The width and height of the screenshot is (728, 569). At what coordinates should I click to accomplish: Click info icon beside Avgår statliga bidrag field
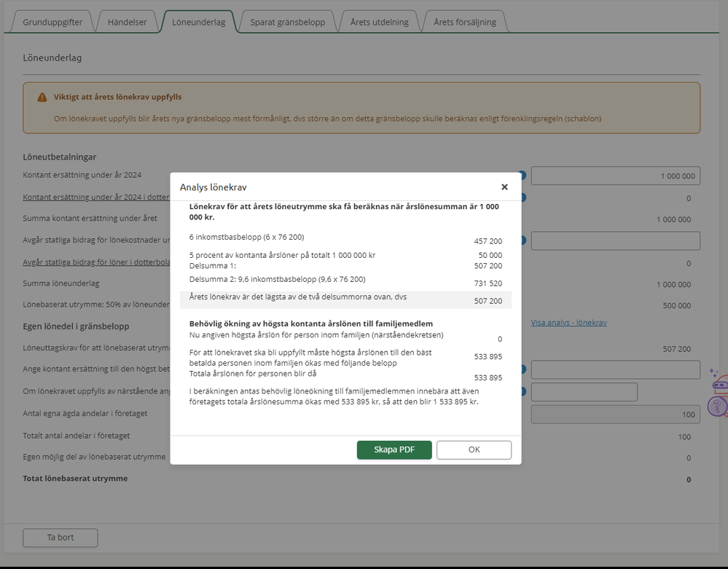(x=522, y=240)
